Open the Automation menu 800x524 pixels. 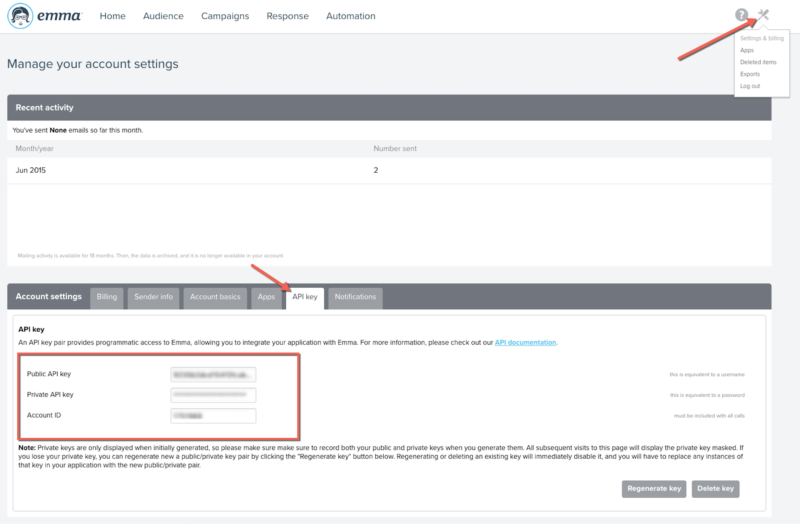click(x=350, y=16)
